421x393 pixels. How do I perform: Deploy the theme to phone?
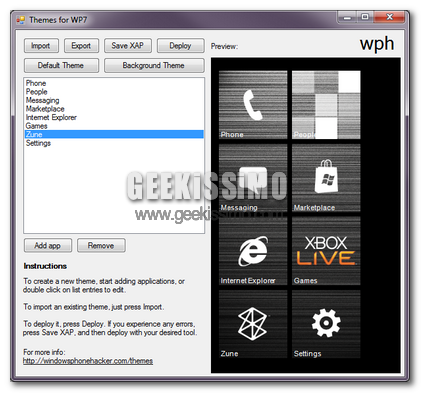click(x=180, y=46)
